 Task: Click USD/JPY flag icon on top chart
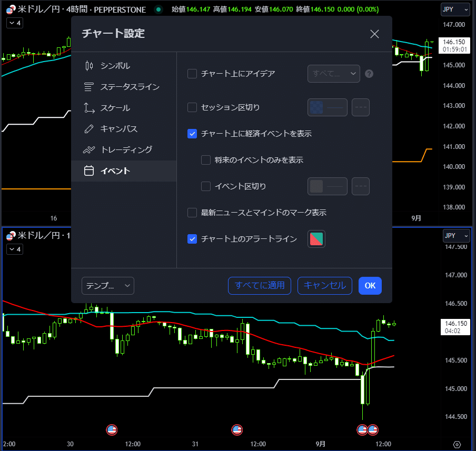[11, 9]
